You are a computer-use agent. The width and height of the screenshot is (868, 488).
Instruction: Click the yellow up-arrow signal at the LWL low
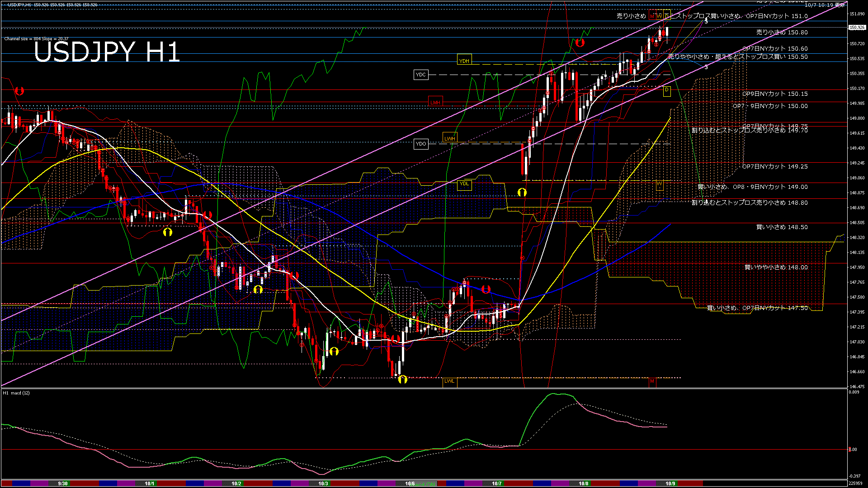pyautogui.click(x=402, y=380)
